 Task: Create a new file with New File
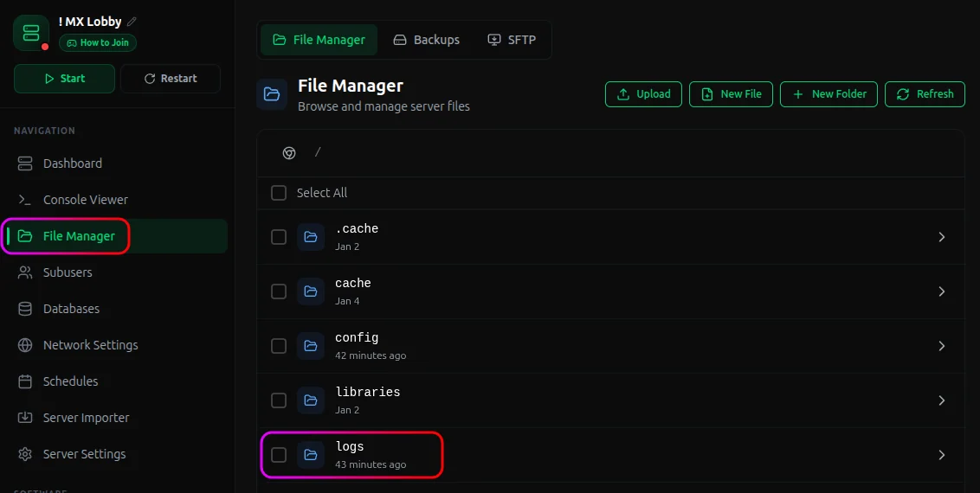[731, 94]
